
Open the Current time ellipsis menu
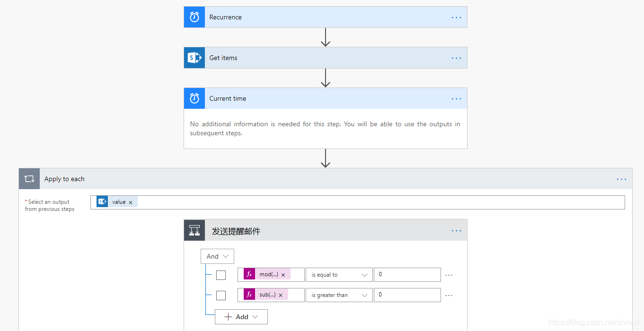click(x=456, y=99)
